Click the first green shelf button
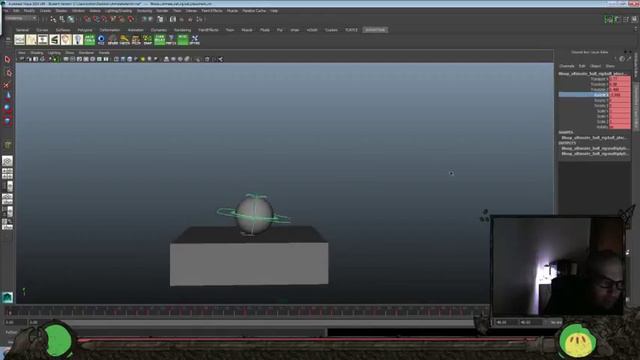The width and height of the screenshot is (640, 360). pyautogui.click(x=89, y=40)
